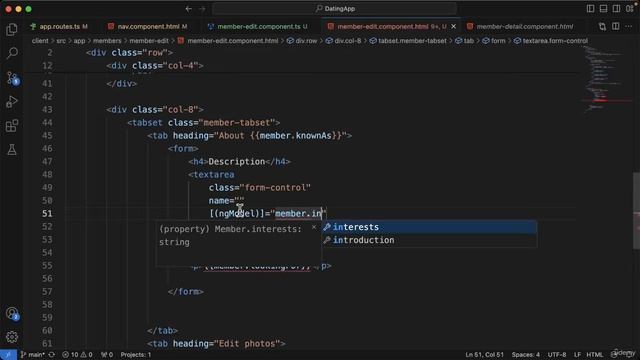The width and height of the screenshot is (640, 360).
Task: Open the Search view in activity bar
Action: point(12,53)
